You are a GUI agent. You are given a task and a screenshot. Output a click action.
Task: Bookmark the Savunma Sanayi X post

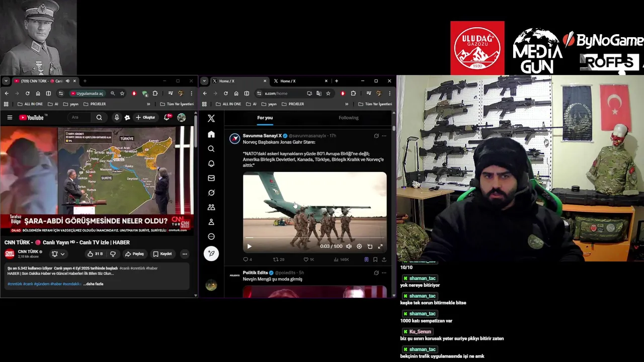pyautogui.click(x=375, y=259)
